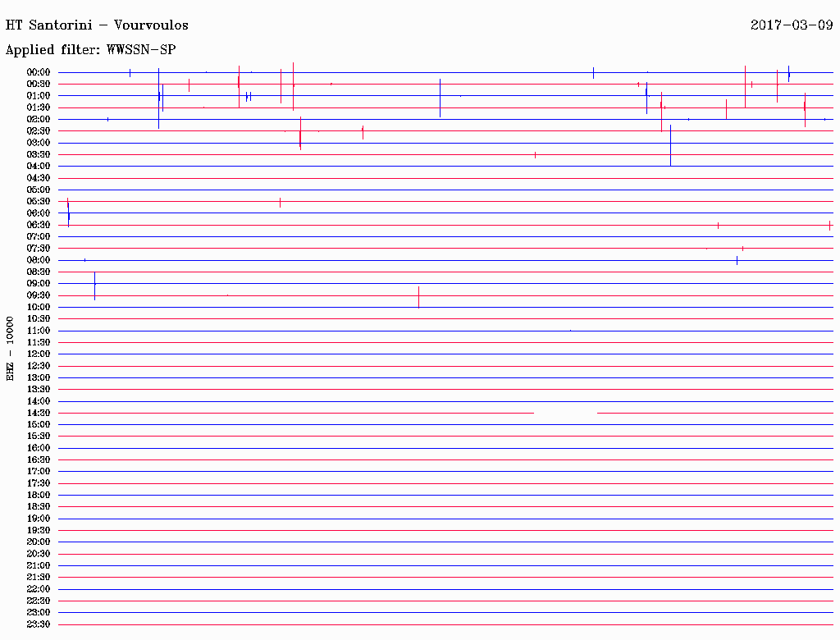The width and height of the screenshot is (840, 640).
Task: Select the 20:30 time label
Action: 39,554
